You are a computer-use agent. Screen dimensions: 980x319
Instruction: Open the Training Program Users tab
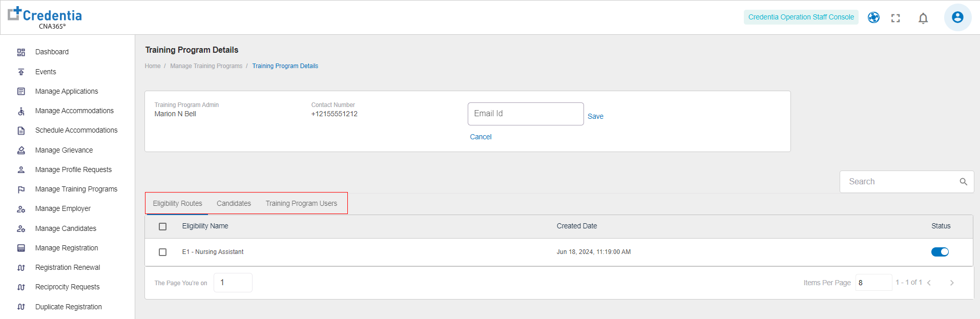tap(301, 203)
